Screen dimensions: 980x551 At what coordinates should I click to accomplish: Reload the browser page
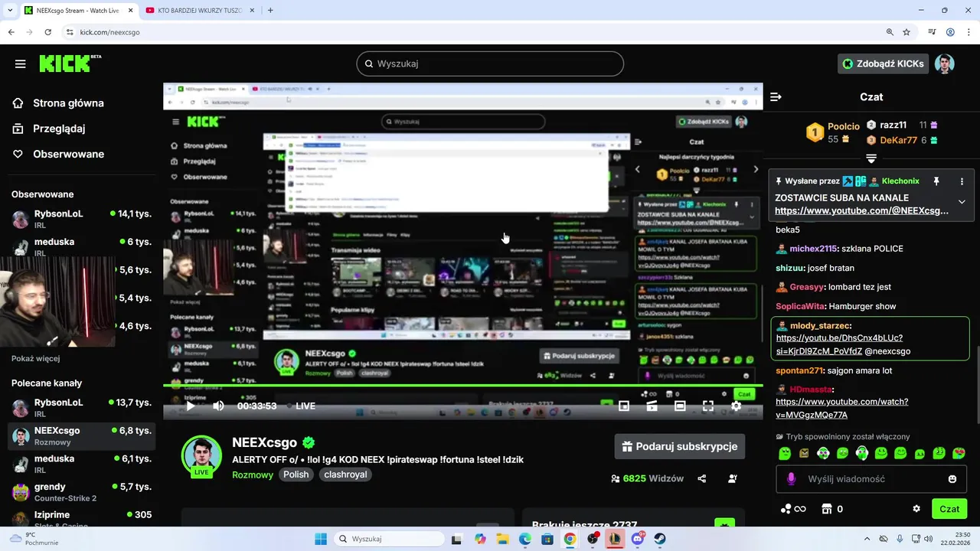tap(48, 32)
